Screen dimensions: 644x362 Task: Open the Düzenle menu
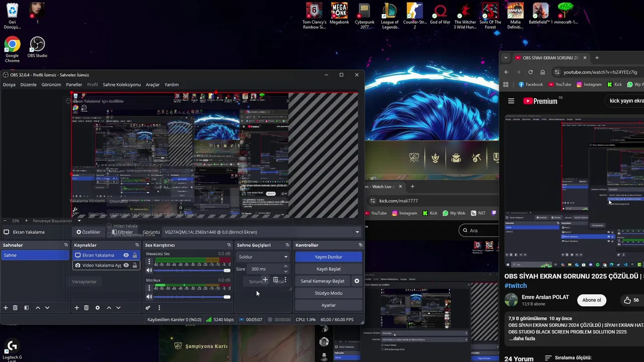point(28,84)
